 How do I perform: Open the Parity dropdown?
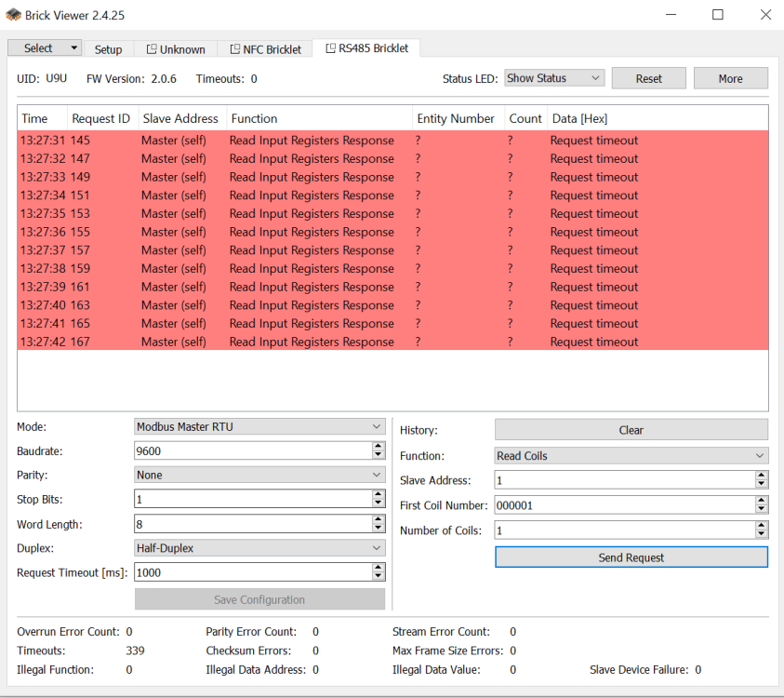click(x=259, y=475)
